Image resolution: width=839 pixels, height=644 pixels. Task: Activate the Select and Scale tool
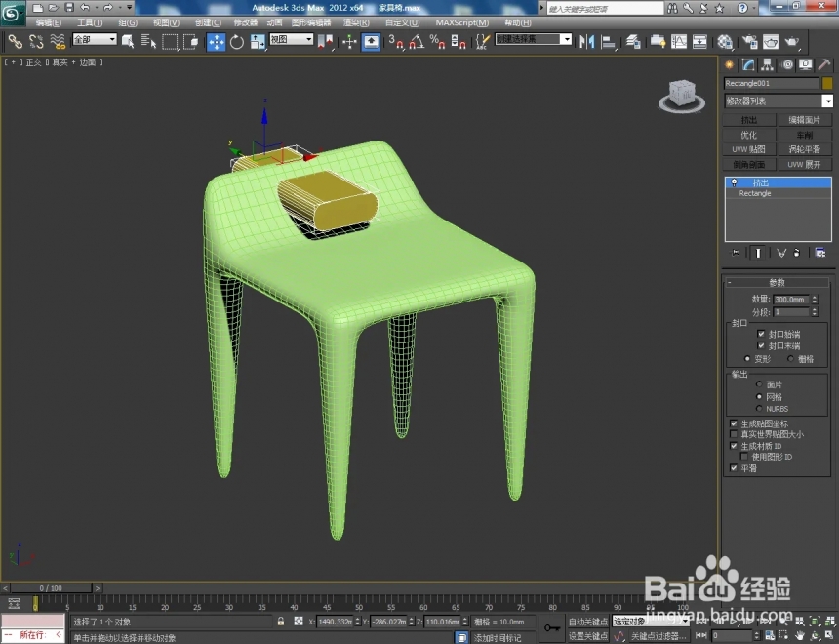pyautogui.click(x=258, y=41)
